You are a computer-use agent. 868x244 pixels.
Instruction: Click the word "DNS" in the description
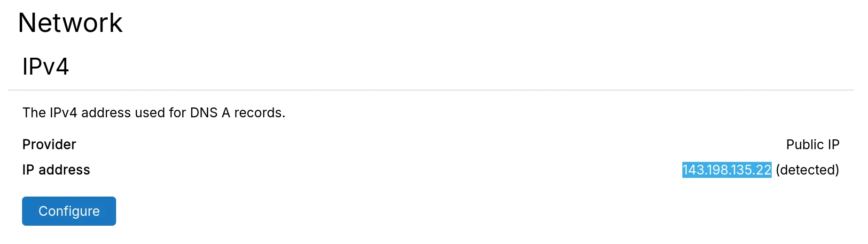click(203, 113)
